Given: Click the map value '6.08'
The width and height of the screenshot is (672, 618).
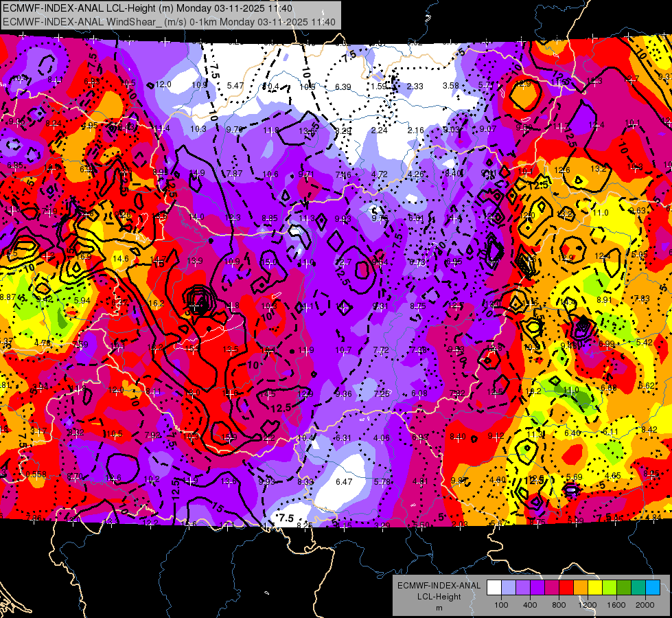Looking at the screenshot, I should pos(419,393).
